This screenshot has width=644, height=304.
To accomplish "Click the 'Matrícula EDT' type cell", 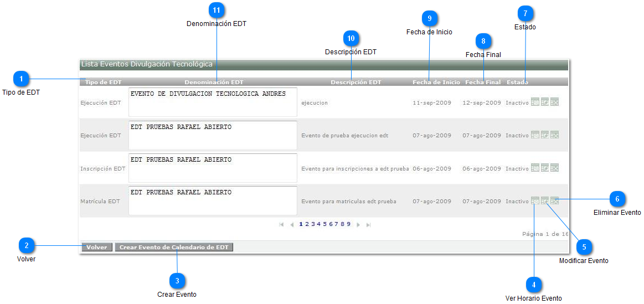I will tap(100, 202).
